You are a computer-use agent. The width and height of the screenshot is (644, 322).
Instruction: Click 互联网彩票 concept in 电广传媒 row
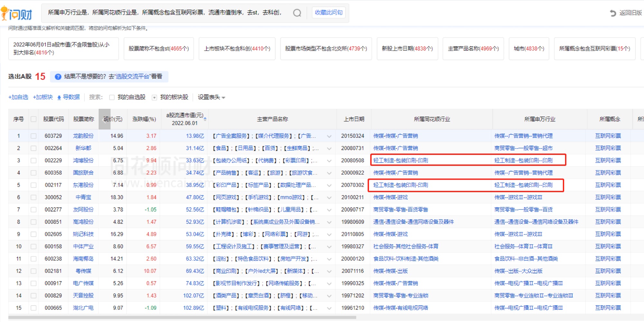point(608,283)
